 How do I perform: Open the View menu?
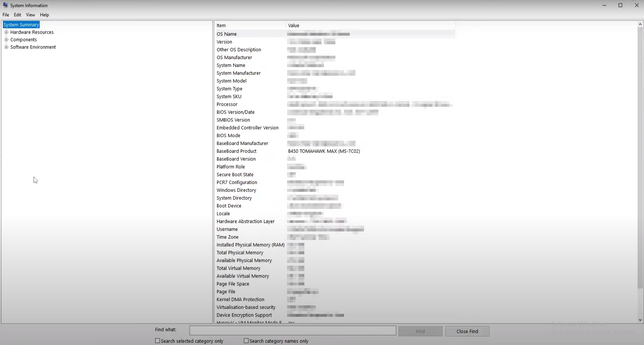tap(30, 15)
